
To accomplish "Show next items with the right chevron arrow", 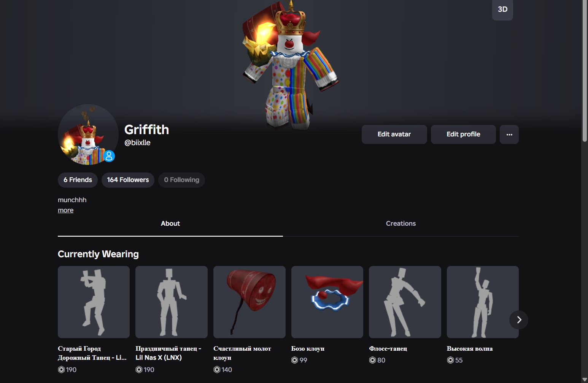I will pos(519,320).
